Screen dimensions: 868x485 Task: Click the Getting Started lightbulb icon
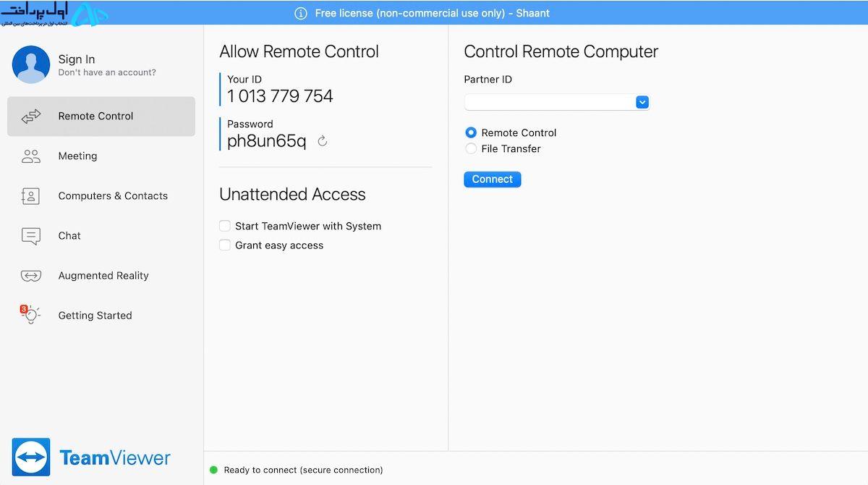31,316
